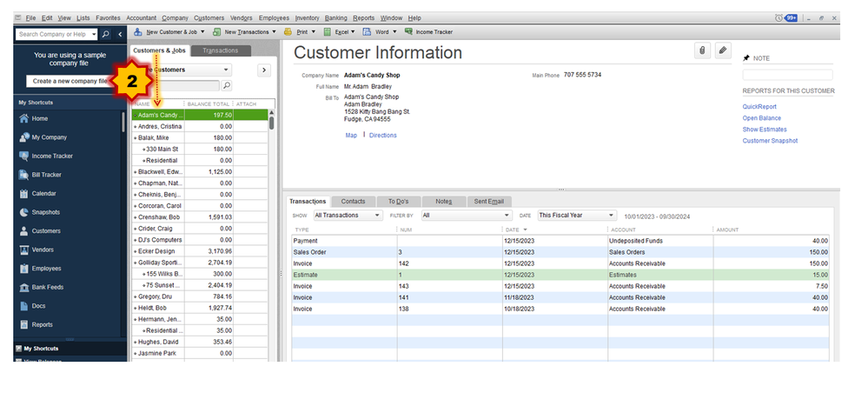The height and width of the screenshot is (406, 868).
Task: Click the customer list search magnifier
Action: coord(227,86)
